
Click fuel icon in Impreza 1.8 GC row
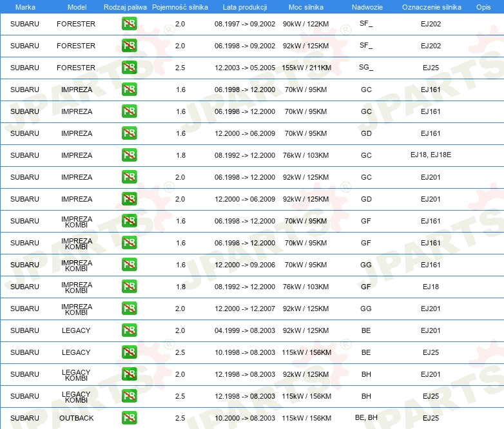click(129, 155)
